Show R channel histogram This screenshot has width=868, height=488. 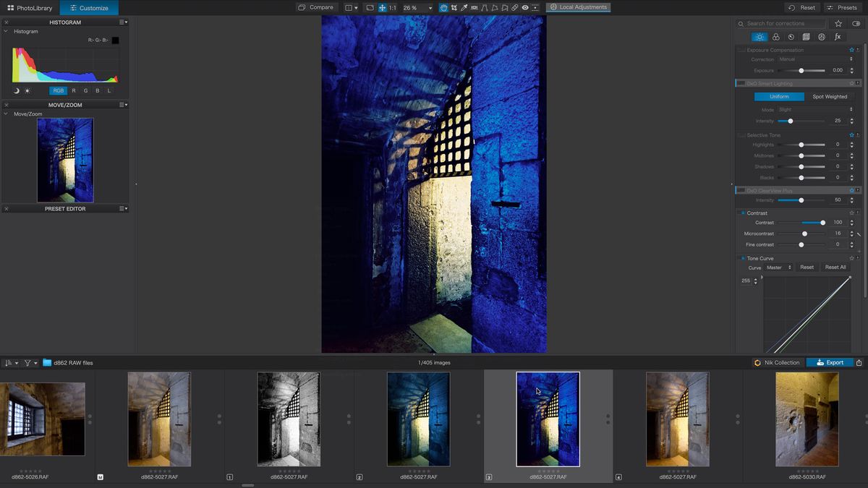point(74,90)
